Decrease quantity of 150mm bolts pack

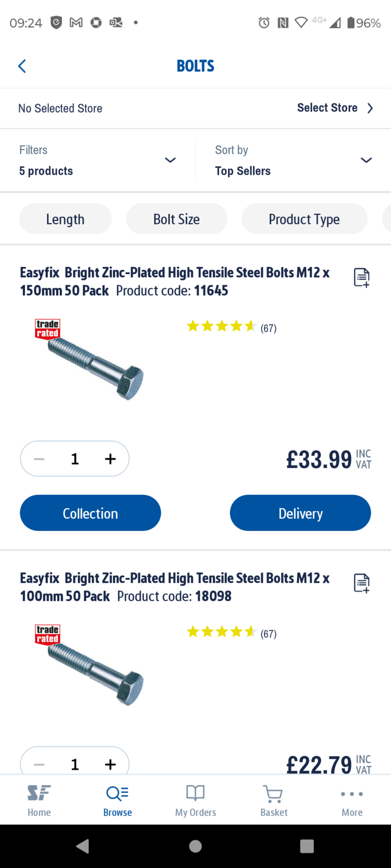(x=39, y=459)
